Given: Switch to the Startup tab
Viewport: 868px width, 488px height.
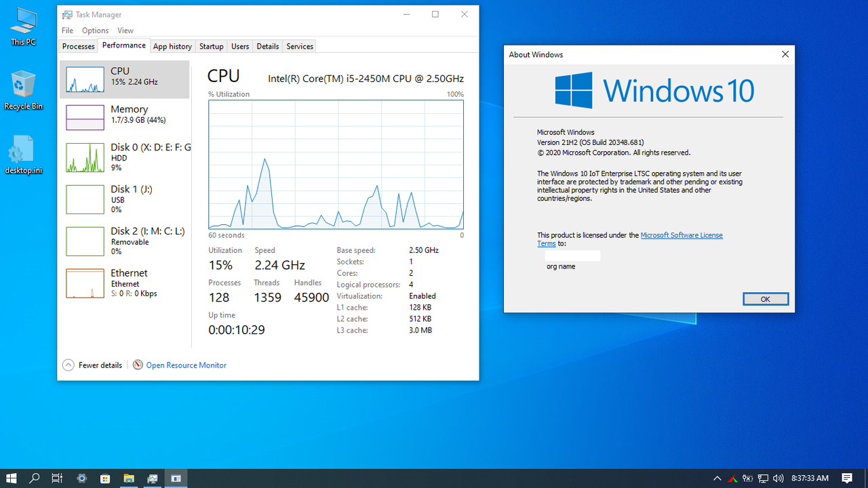Looking at the screenshot, I should [x=211, y=46].
